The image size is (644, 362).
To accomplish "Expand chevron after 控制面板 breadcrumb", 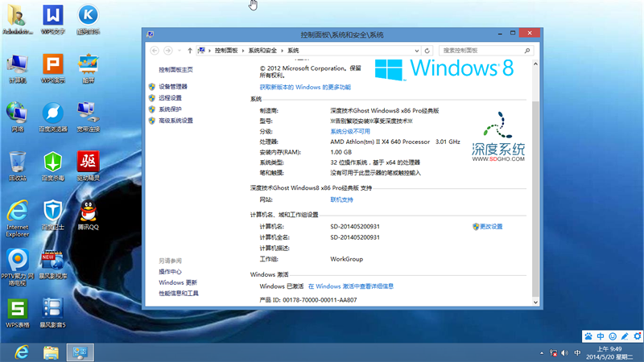I will (243, 51).
